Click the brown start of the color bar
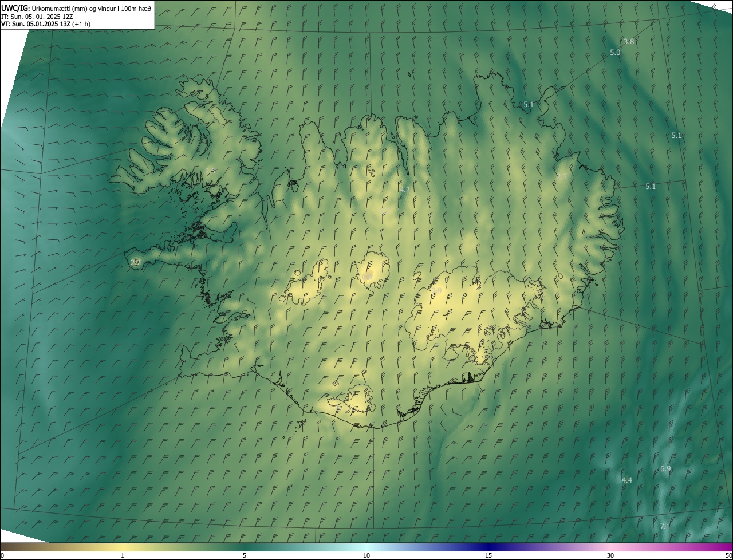 click(9, 547)
